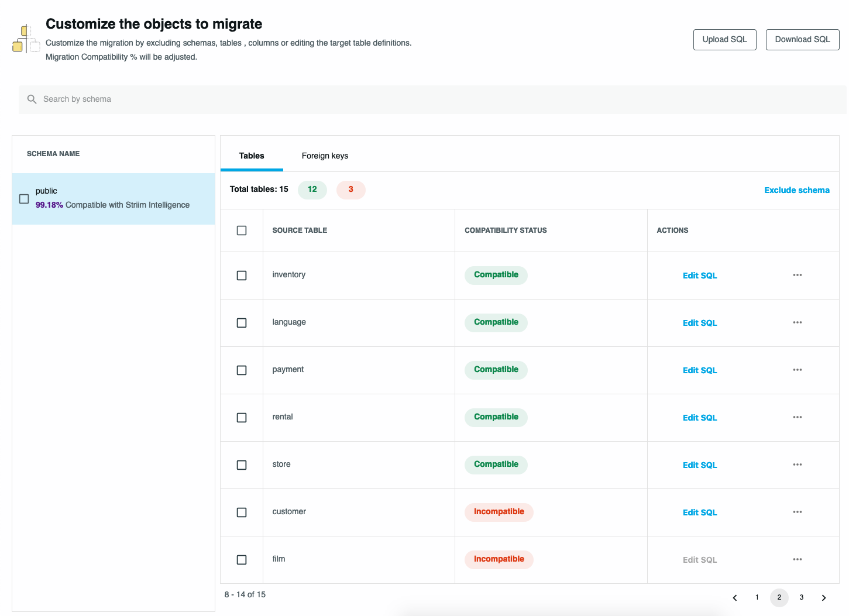Image resolution: width=849 pixels, height=616 pixels.
Task: Check the public schema checkbox
Action: [24, 199]
